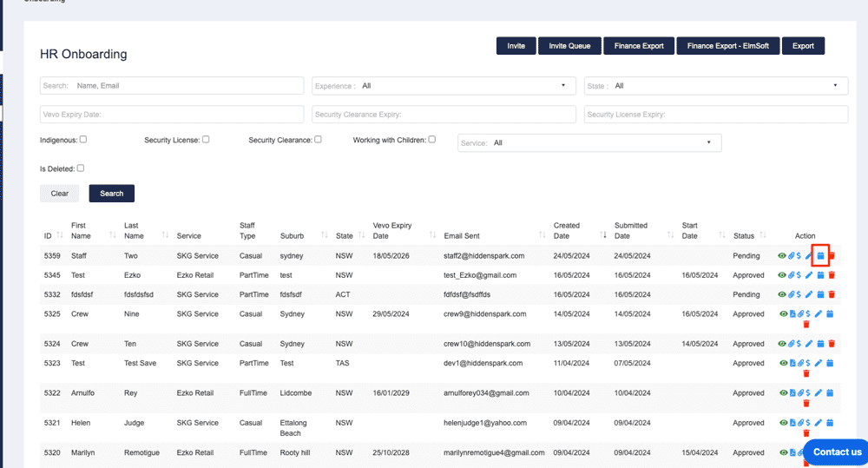The width and height of the screenshot is (868, 468).
Task: Click Security License Expiry field
Action: tap(716, 114)
